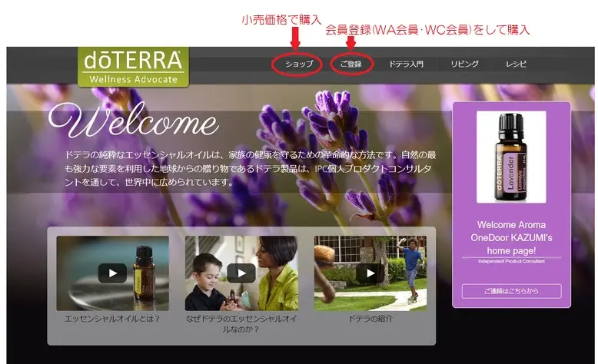
Task: Play the ドテラの紹介 video
Action: pyautogui.click(x=370, y=273)
